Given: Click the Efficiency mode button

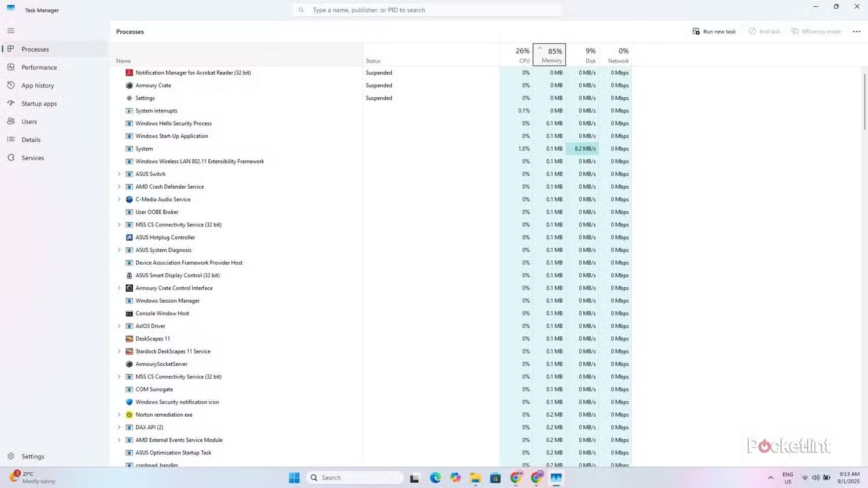Looking at the screenshot, I should (x=816, y=32).
